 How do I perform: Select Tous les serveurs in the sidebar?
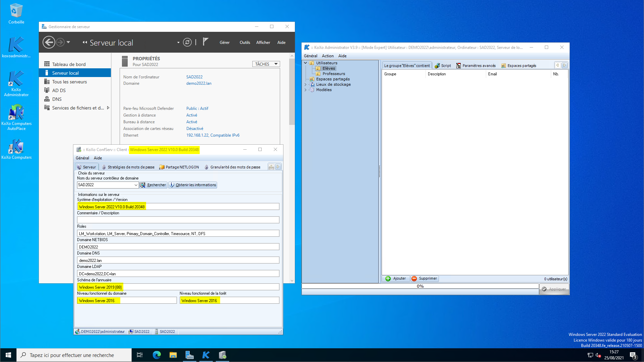pos(75,82)
